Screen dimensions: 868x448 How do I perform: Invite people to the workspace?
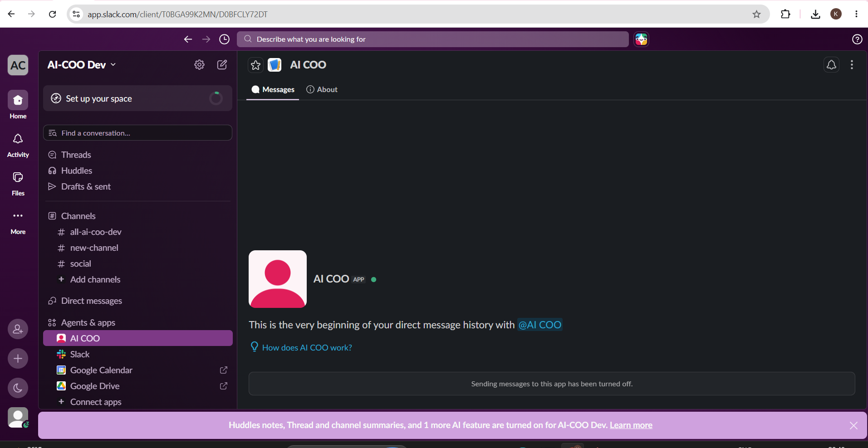pyautogui.click(x=18, y=329)
